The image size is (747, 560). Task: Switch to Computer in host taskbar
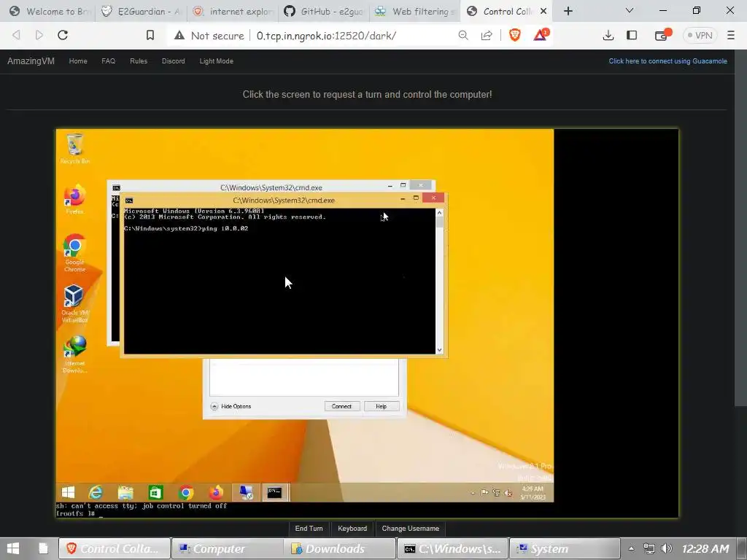pyautogui.click(x=227, y=548)
